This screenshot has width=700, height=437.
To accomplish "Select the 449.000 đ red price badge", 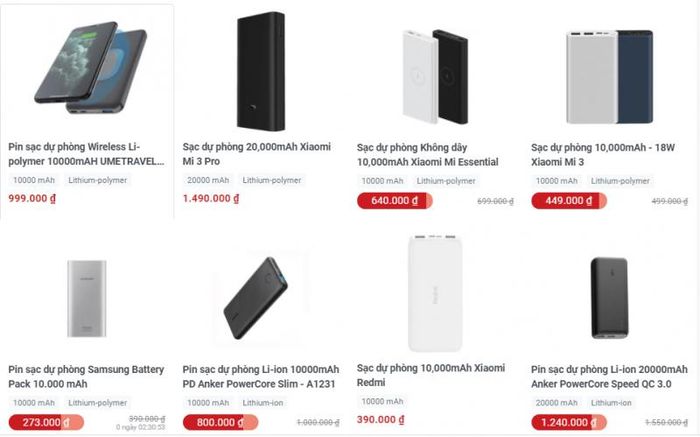I will pyautogui.click(x=569, y=201).
